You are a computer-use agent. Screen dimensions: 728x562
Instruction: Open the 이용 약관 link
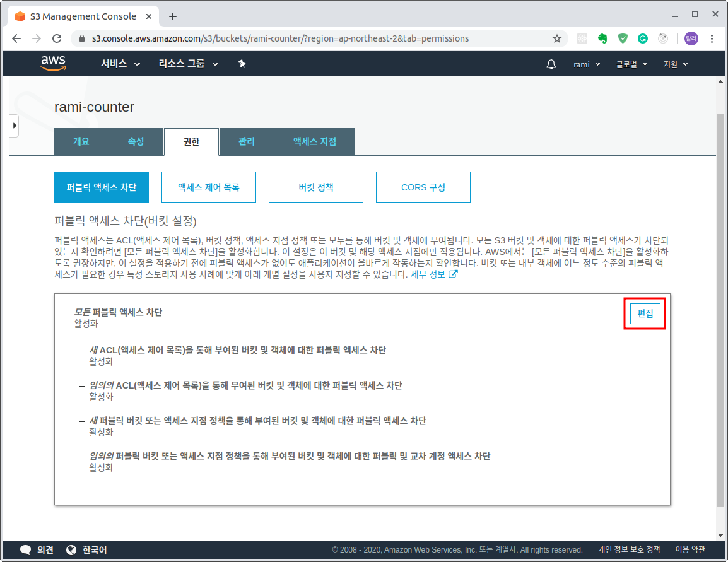pos(690,549)
